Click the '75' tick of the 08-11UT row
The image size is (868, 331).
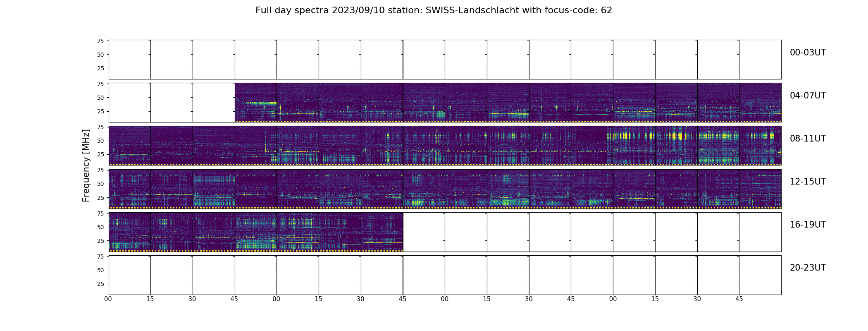[100, 127]
